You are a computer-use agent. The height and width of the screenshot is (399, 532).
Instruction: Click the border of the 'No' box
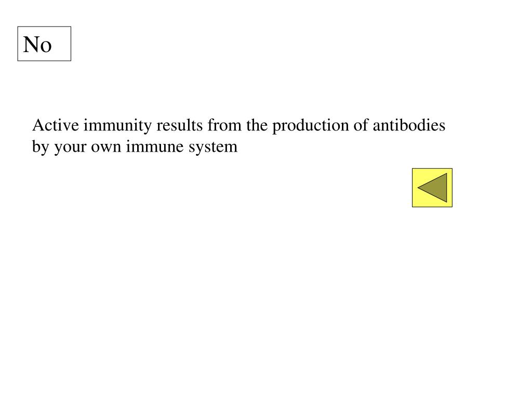point(18,44)
